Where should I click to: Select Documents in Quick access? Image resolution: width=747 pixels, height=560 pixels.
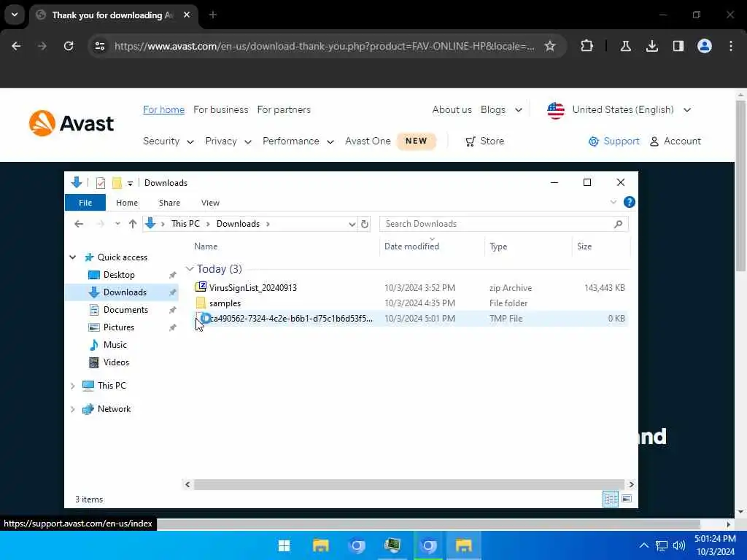click(125, 309)
